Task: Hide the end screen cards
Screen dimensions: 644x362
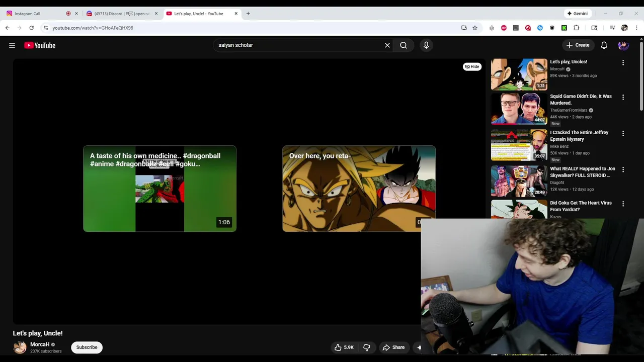Action: click(472, 66)
